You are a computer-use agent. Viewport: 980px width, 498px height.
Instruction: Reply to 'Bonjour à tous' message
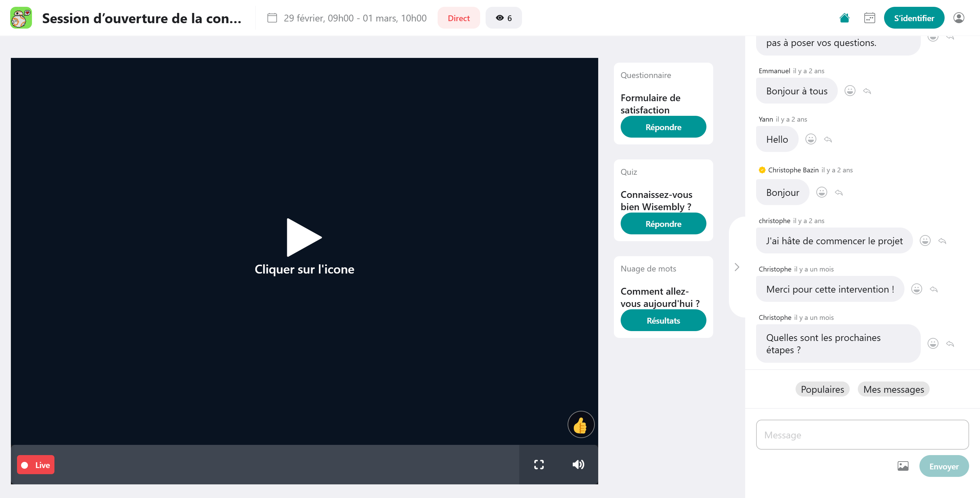(x=867, y=91)
